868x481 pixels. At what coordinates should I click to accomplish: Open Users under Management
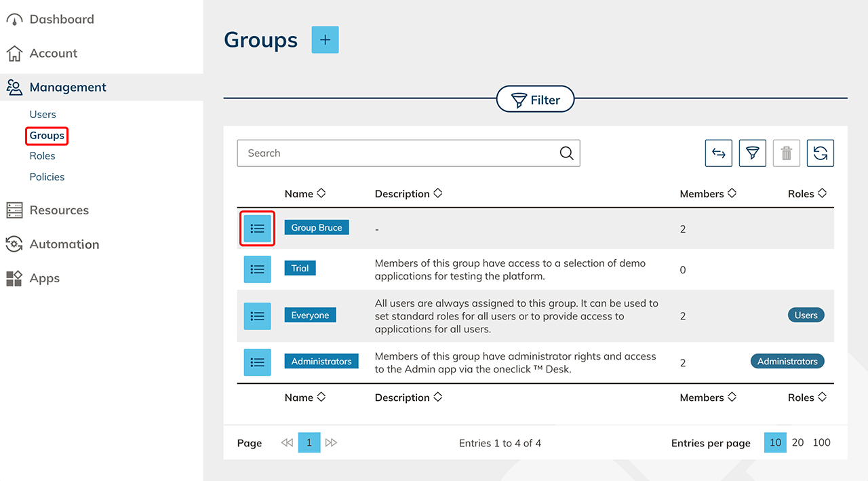click(43, 115)
